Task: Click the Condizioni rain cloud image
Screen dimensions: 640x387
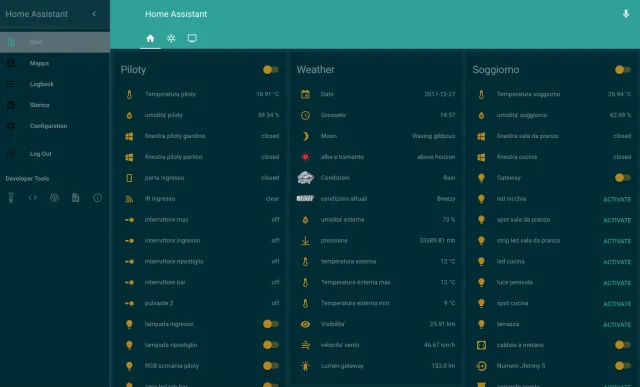Action: click(x=305, y=178)
